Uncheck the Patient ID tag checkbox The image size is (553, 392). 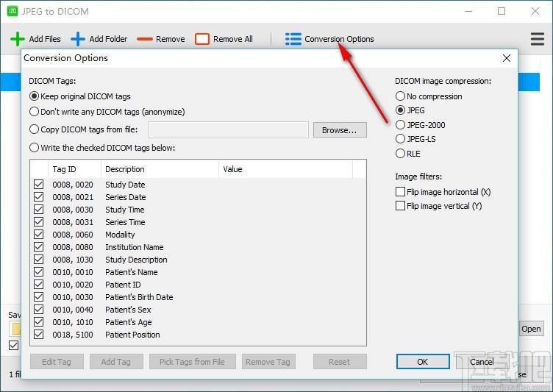tap(39, 285)
